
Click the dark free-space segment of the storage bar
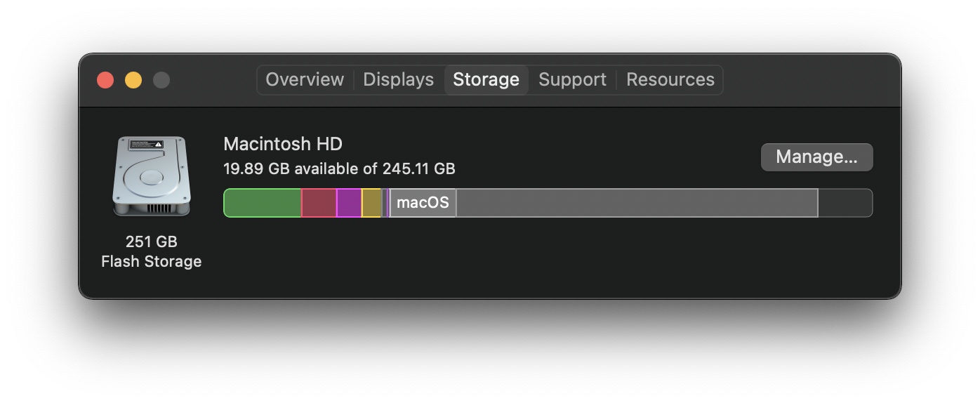pyautogui.click(x=845, y=203)
